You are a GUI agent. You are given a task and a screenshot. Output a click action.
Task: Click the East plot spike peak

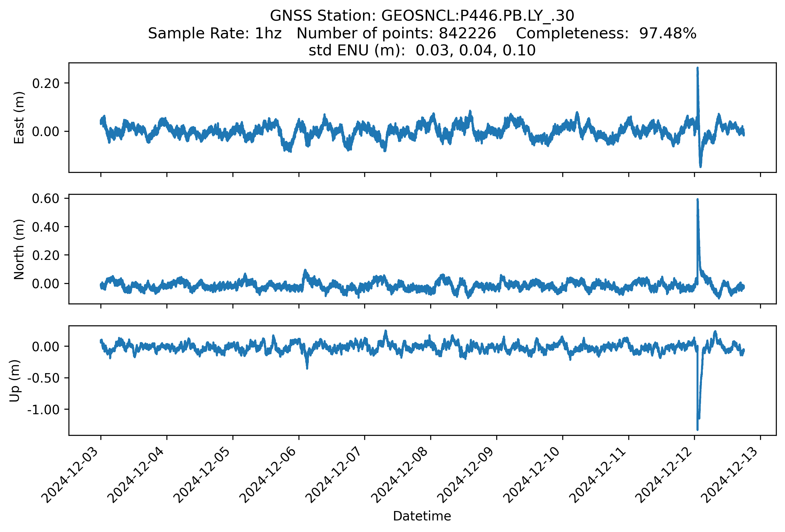click(x=697, y=68)
